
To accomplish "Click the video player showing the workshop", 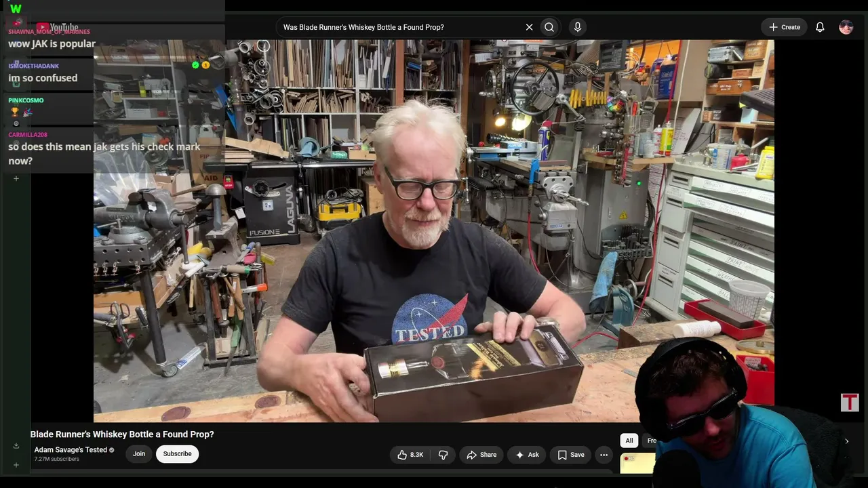I will pos(434,230).
